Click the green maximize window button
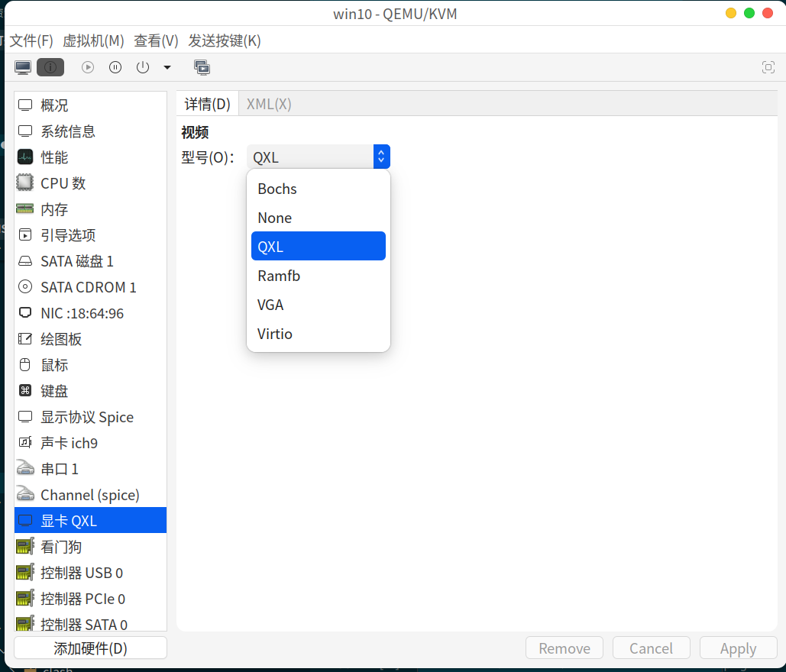 coord(749,13)
